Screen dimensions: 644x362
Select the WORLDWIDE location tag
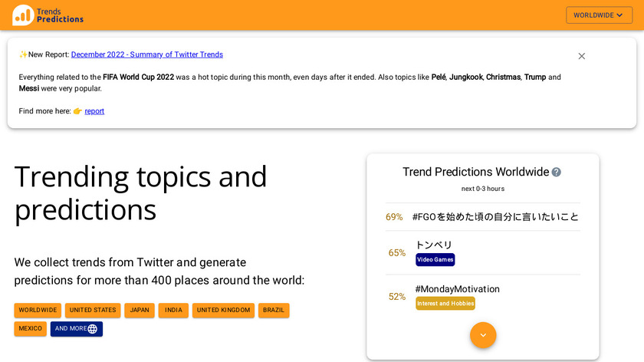(x=38, y=310)
